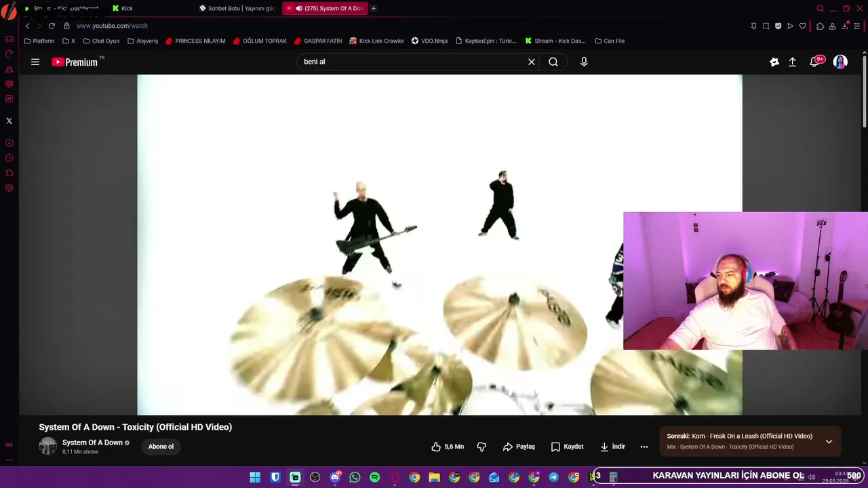868x488 pixels.
Task: Switch to the Sohbet Botu tab
Action: coord(237,8)
